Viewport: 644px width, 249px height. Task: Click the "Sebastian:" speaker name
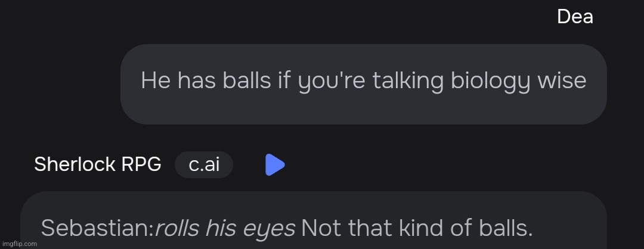(97, 228)
